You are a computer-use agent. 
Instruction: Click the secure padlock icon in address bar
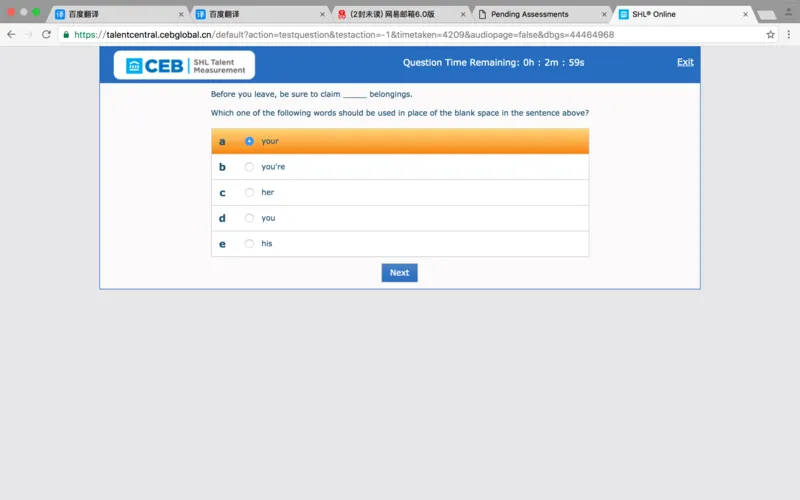[67, 34]
